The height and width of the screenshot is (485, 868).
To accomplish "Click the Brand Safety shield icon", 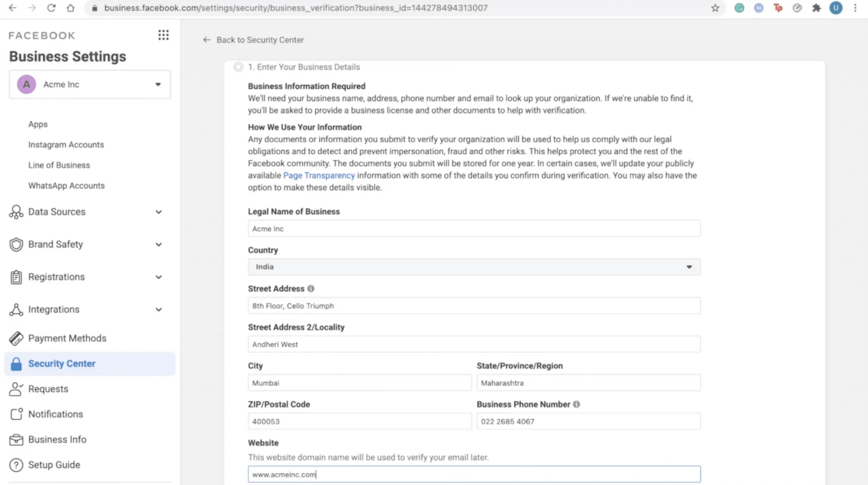I will [x=16, y=244].
